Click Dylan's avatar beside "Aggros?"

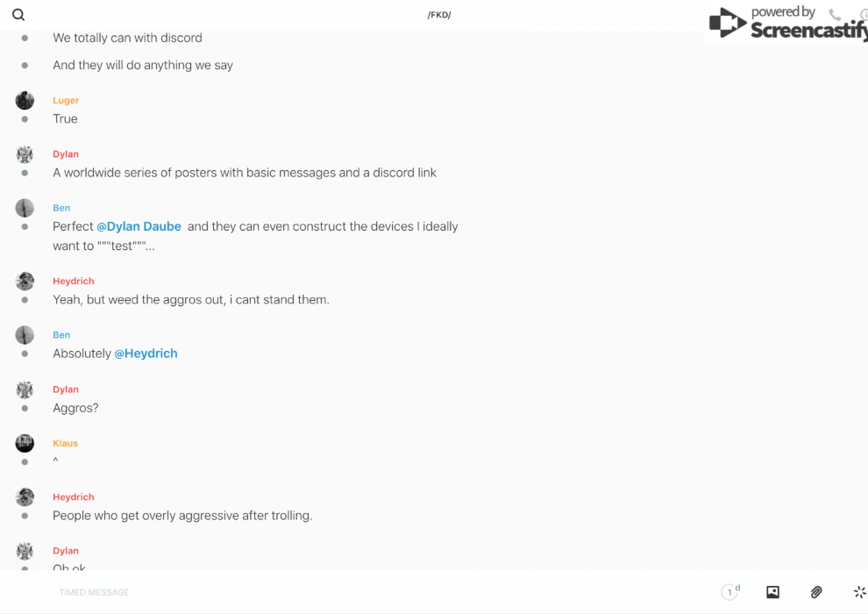[x=25, y=389]
